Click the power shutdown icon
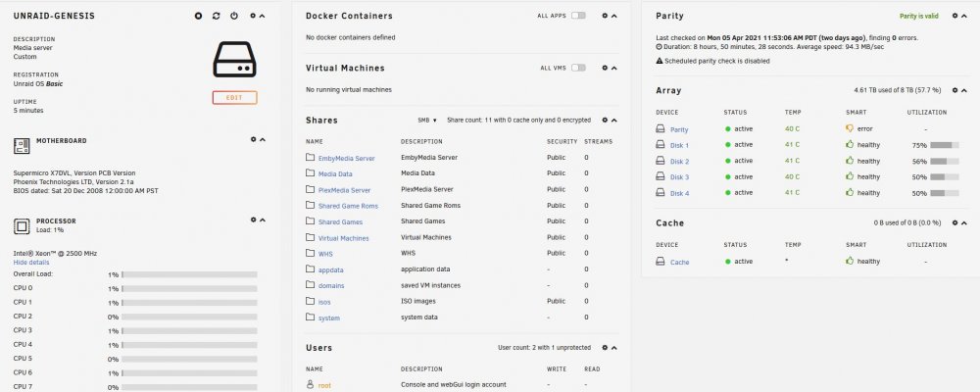Image resolution: width=980 pixels, height=392 pixels. (x=234, y=16)
